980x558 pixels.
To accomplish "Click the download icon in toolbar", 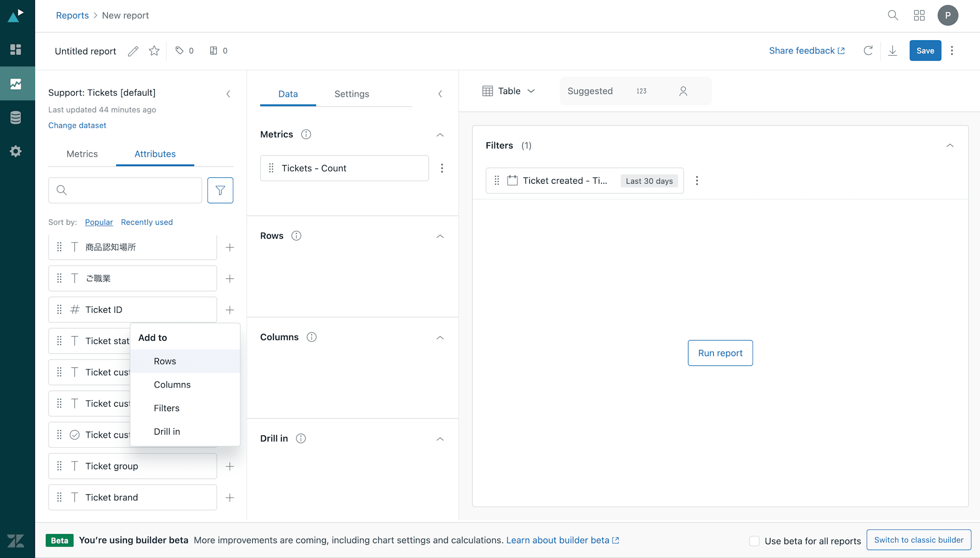I will (x=892, y=50).
